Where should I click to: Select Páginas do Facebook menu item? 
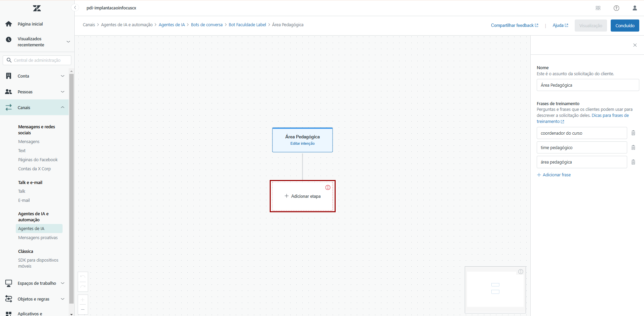coord(38,160)
